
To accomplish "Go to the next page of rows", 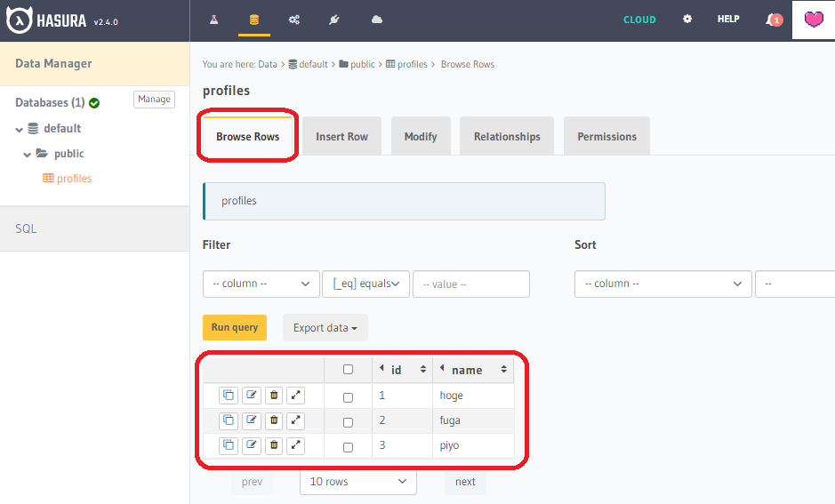I will [465, 482].
